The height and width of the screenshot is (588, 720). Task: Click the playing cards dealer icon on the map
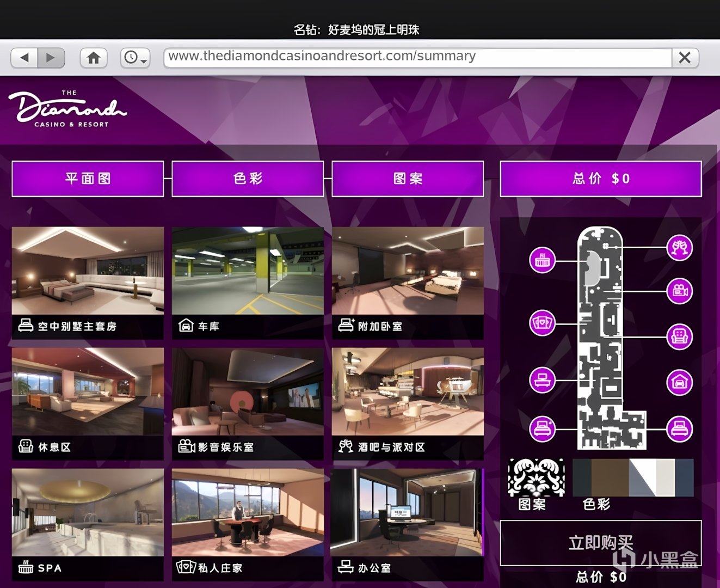[543, 323]
